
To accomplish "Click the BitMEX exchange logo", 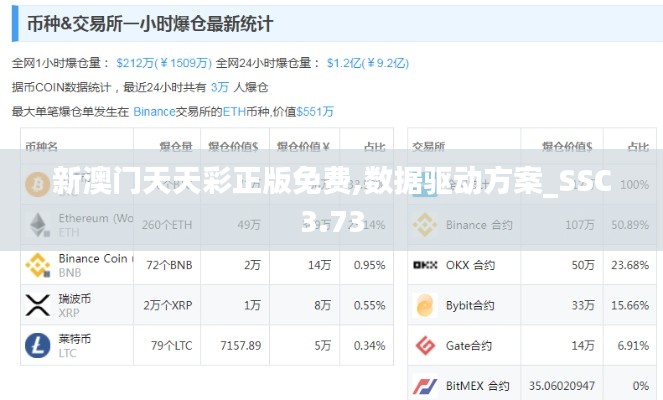I will [x=425, y=386].
